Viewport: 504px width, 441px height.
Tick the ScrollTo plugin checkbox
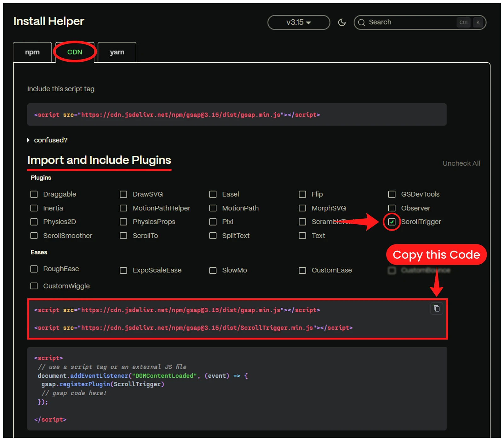tap(123, 236)
